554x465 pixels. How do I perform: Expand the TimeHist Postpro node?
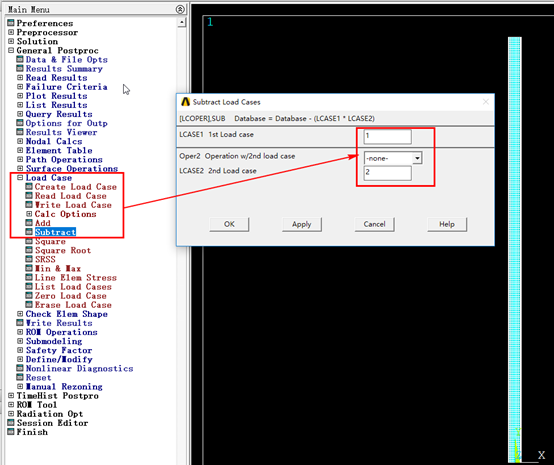click(x=11, y=395)
